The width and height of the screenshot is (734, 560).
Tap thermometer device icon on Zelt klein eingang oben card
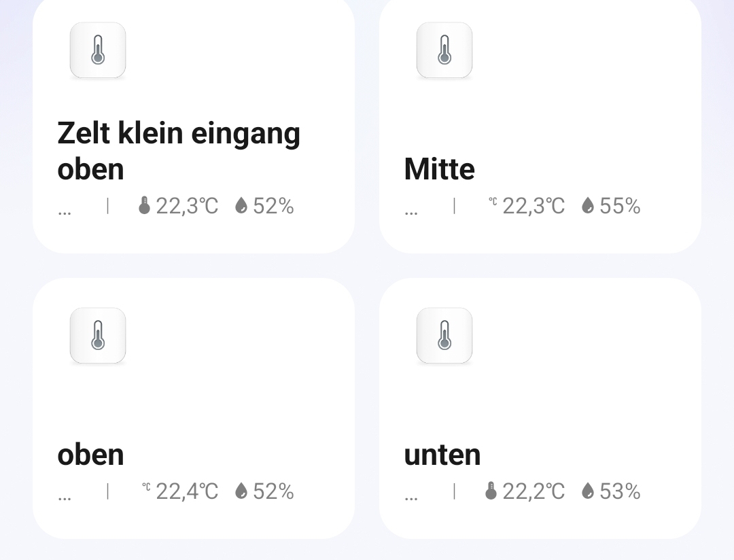pos(98,50)
